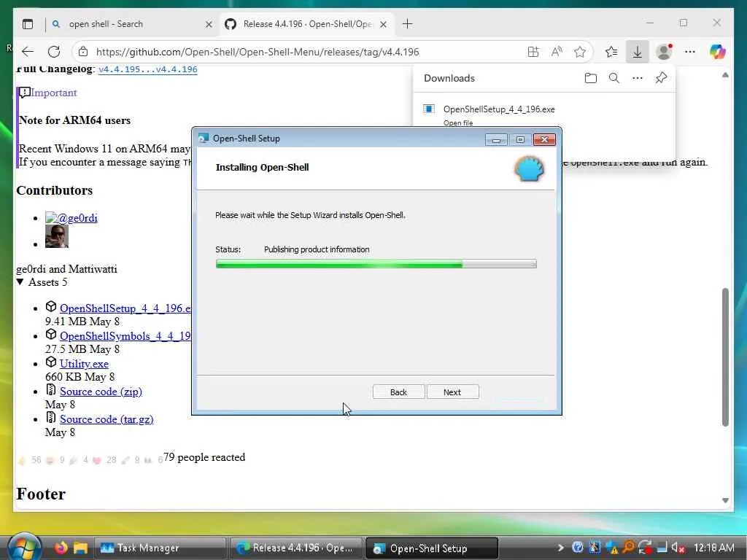Collapse the Assets 5 section
Screen dimensions: 747x560
point(42,282)
